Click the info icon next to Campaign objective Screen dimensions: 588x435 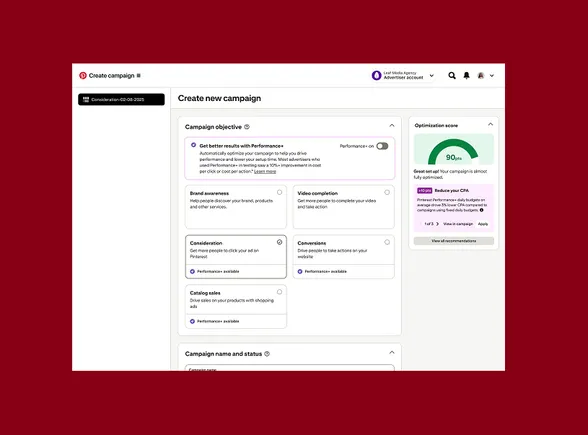coord(247,127)
